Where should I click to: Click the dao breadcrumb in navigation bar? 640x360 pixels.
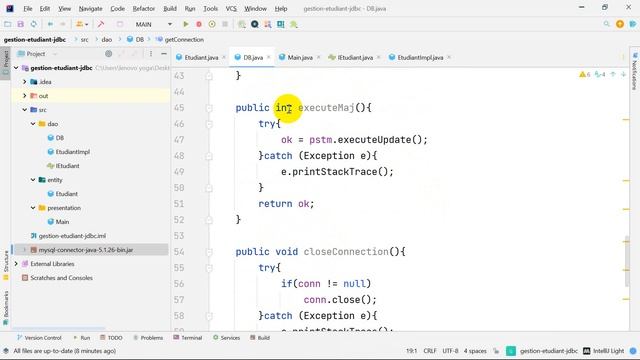tap(107, 40)
